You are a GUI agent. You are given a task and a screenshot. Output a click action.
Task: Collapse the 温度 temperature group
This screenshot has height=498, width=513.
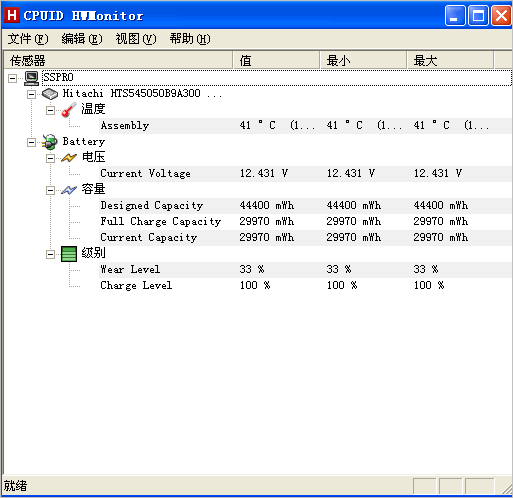point(50,110)
